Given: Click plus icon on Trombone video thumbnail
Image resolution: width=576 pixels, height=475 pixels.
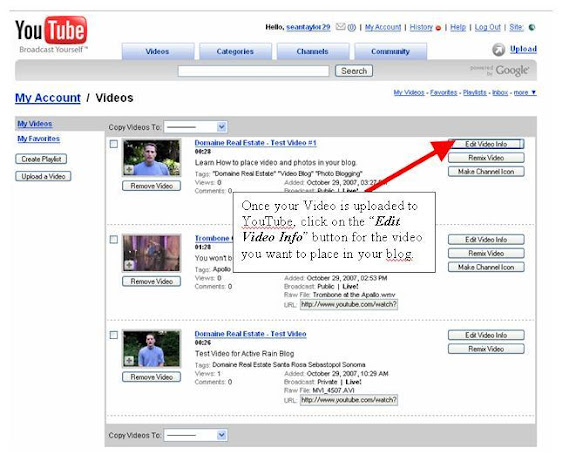Looking at the screenshot, I should click(129, 265).
